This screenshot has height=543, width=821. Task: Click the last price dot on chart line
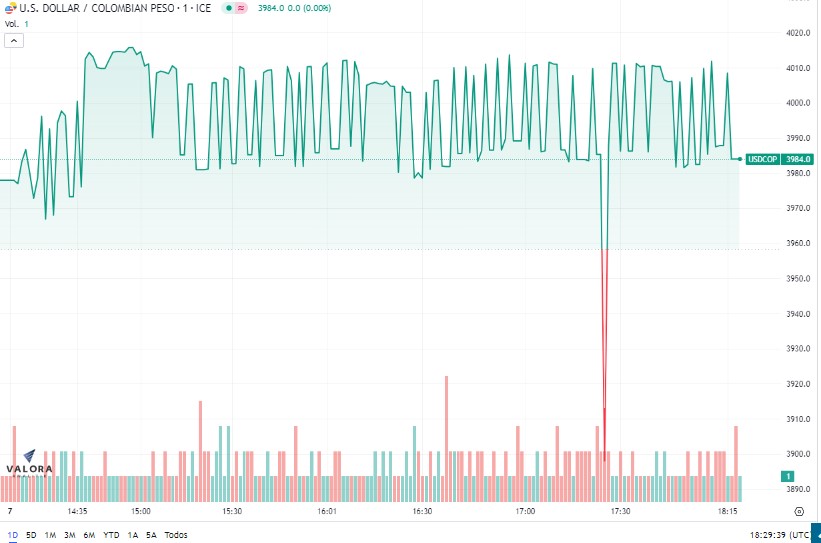[740, 159]
